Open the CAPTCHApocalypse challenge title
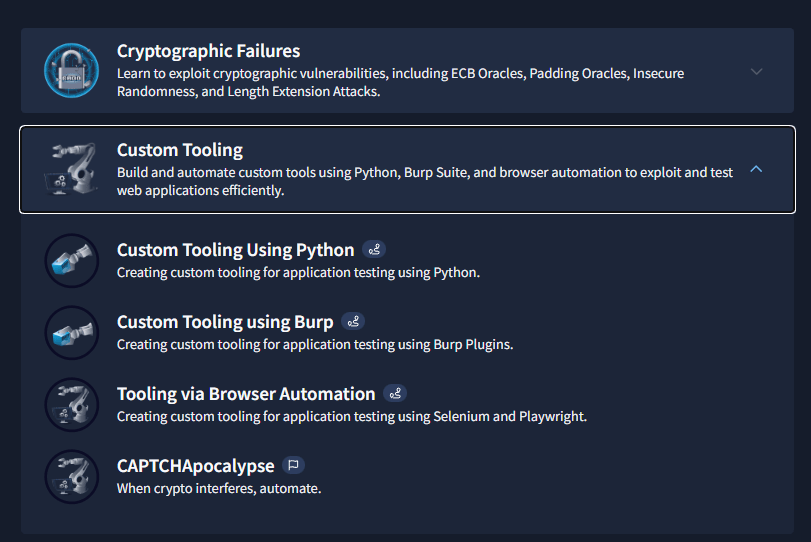The image size is (811, 542). [195, 466]
